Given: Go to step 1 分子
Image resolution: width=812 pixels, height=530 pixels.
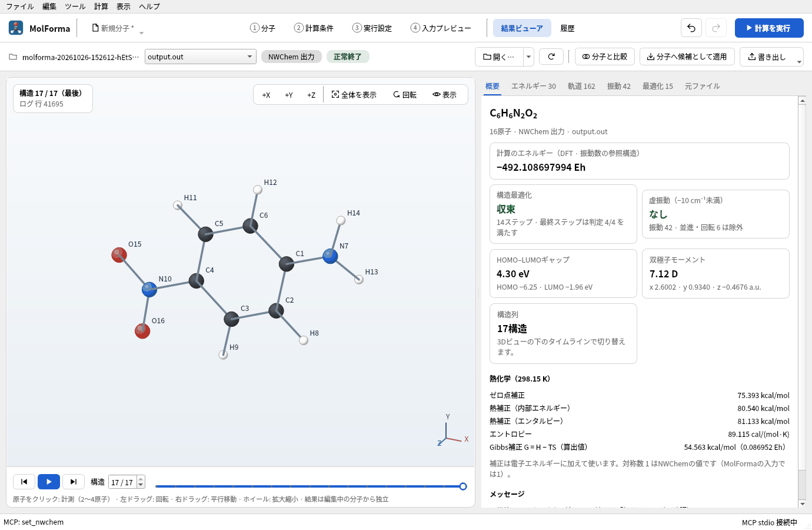Looking at the screenshot, I should point(262,28).
